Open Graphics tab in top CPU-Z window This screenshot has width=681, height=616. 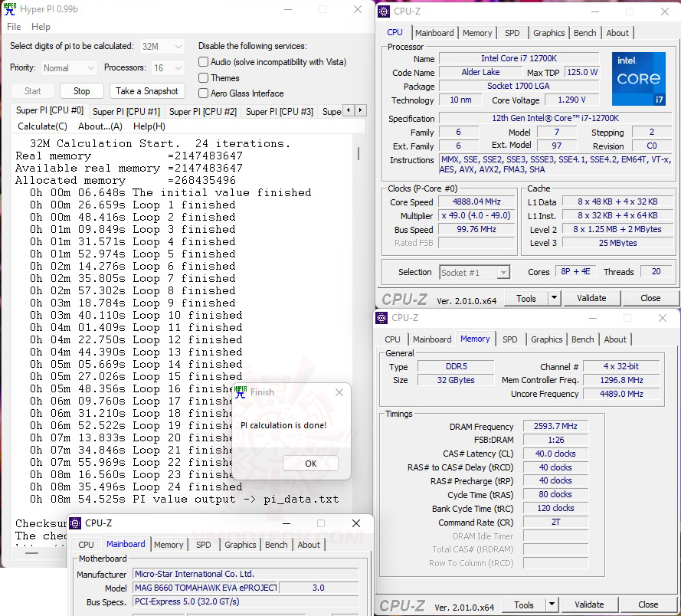click(x=549, y=33)
